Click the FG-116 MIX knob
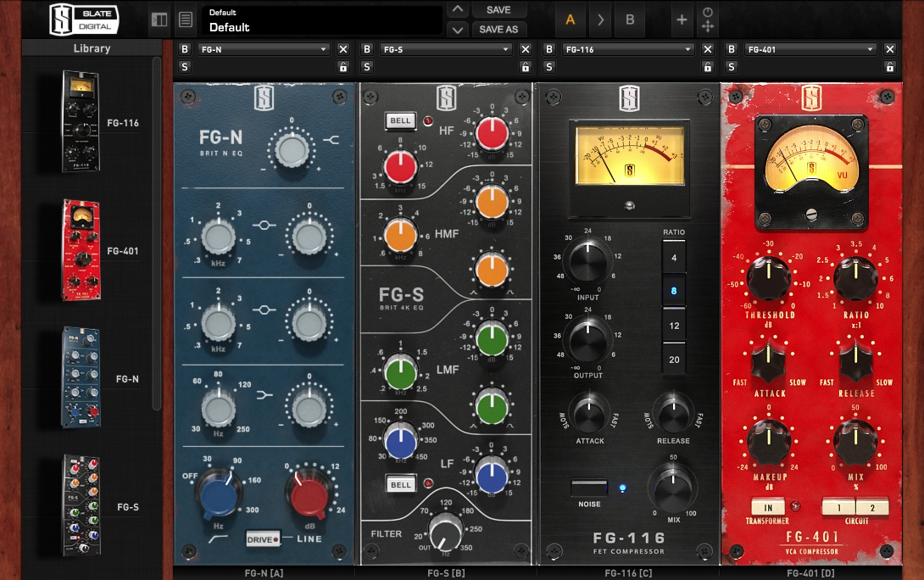The image size is (924, 580). 673,488
